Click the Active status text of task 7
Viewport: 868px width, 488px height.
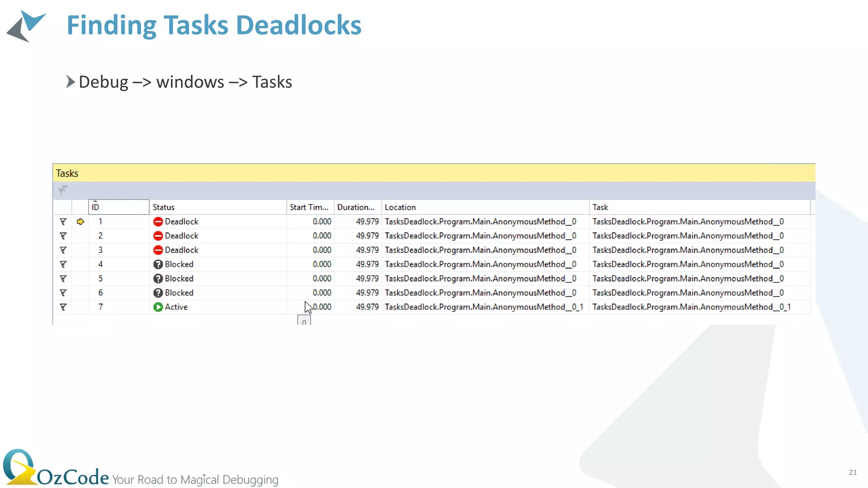point(176,307)
